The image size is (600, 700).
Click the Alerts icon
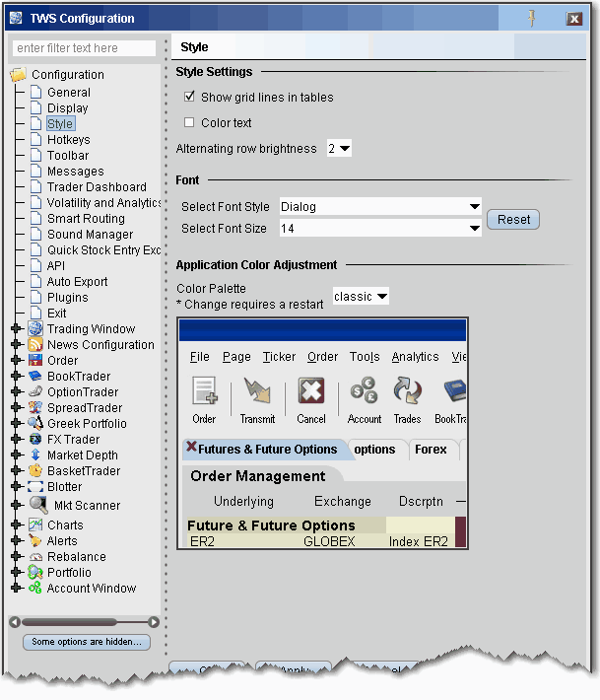(35, 540)
